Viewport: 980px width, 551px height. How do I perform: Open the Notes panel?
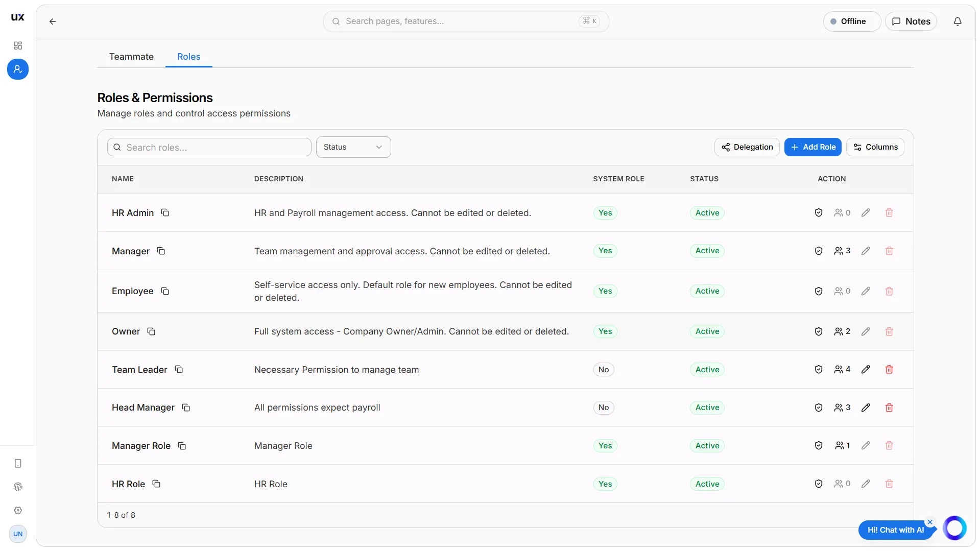point(911,21)
